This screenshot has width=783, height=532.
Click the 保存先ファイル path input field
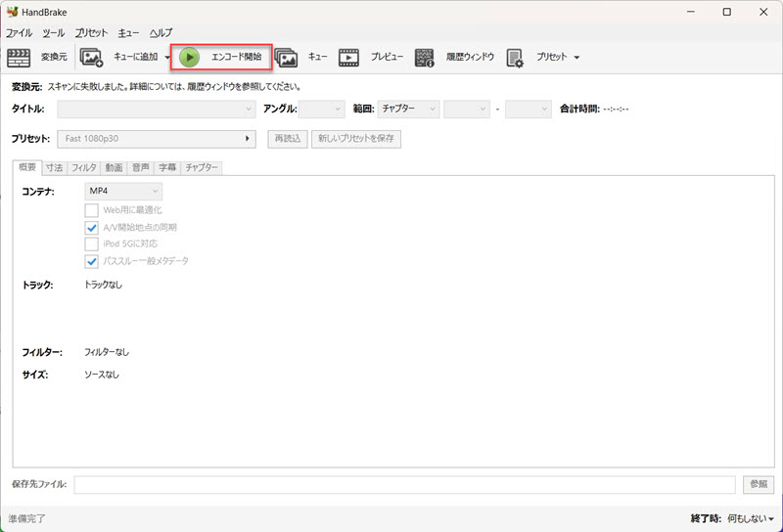coord(403,485)
